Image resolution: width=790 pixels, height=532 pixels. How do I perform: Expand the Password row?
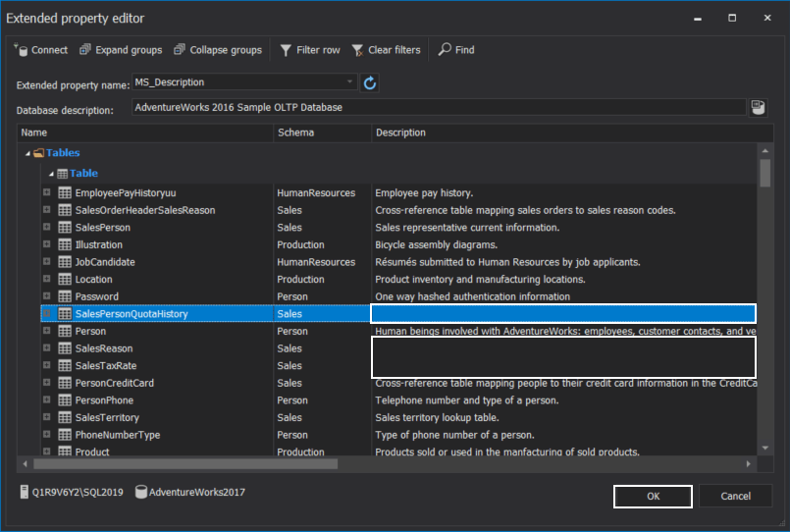pos(46,296)
